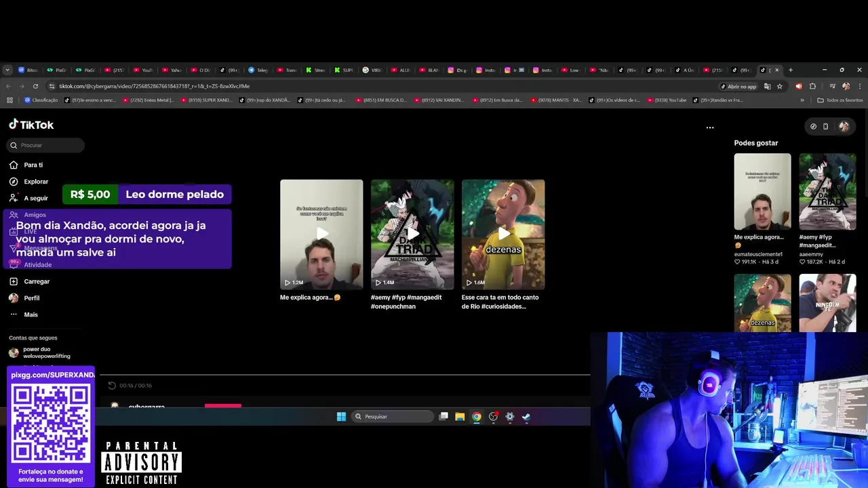
Task: Open eumateusclemente1 profile link
Action: 758,254
